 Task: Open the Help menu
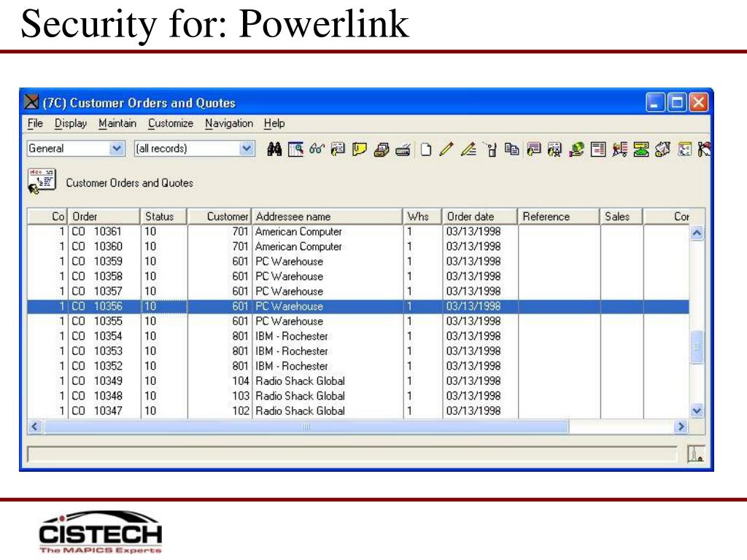[x=274, y=123]
